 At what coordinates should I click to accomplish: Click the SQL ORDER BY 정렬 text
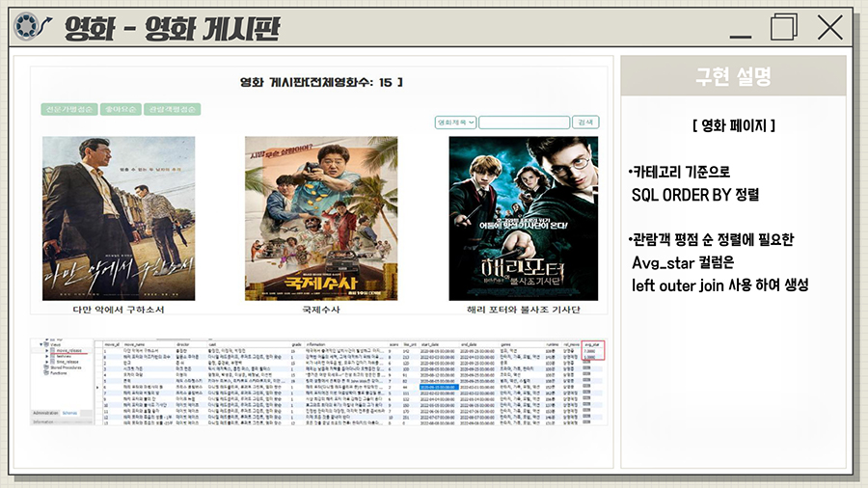[695, 195]
